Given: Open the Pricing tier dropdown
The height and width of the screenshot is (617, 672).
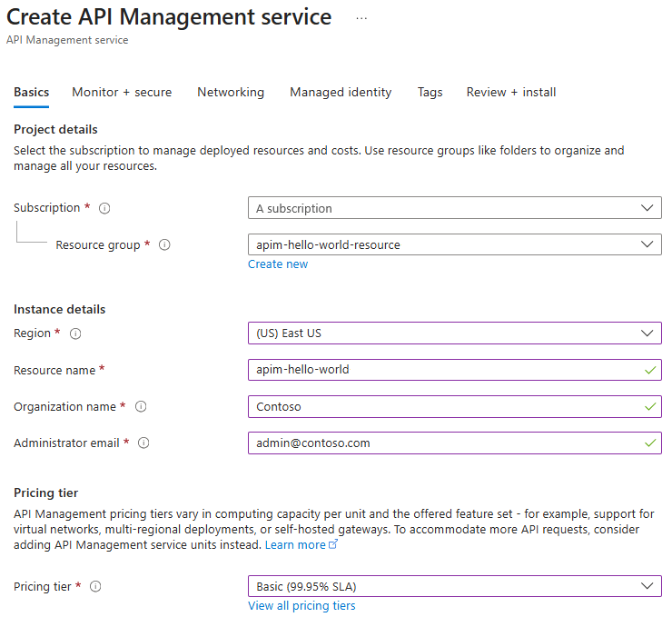Looking at the screenshot, I should 454,586.
